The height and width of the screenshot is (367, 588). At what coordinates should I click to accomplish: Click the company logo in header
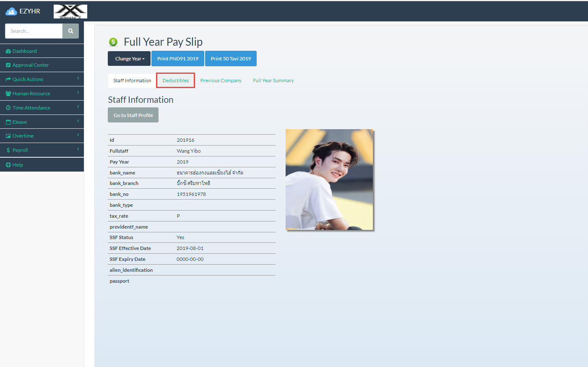70,12
